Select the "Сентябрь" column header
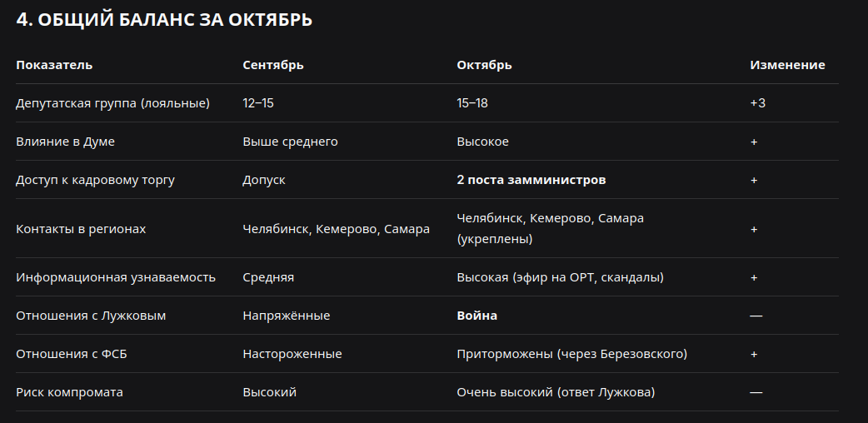 (273, 65)
